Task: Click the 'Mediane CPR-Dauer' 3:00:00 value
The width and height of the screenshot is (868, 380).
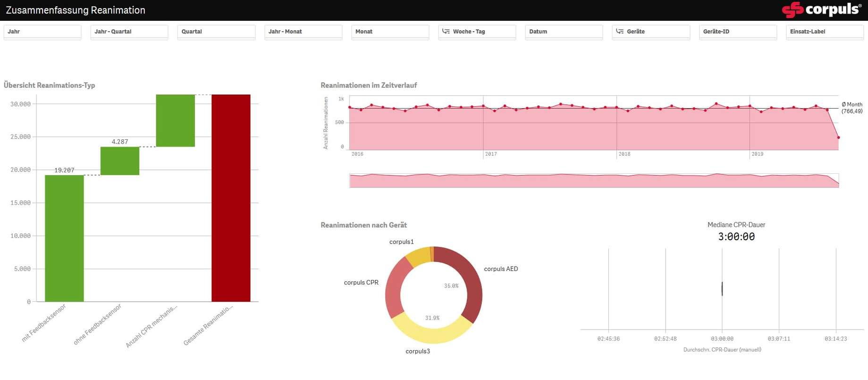Action: point(736,237)
